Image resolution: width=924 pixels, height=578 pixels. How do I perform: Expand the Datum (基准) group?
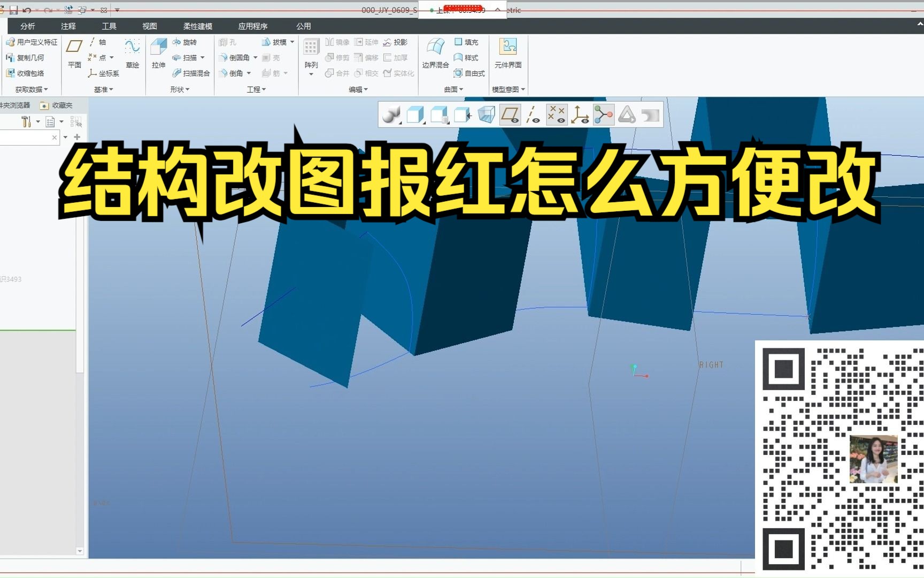click(x=104, y=89)
